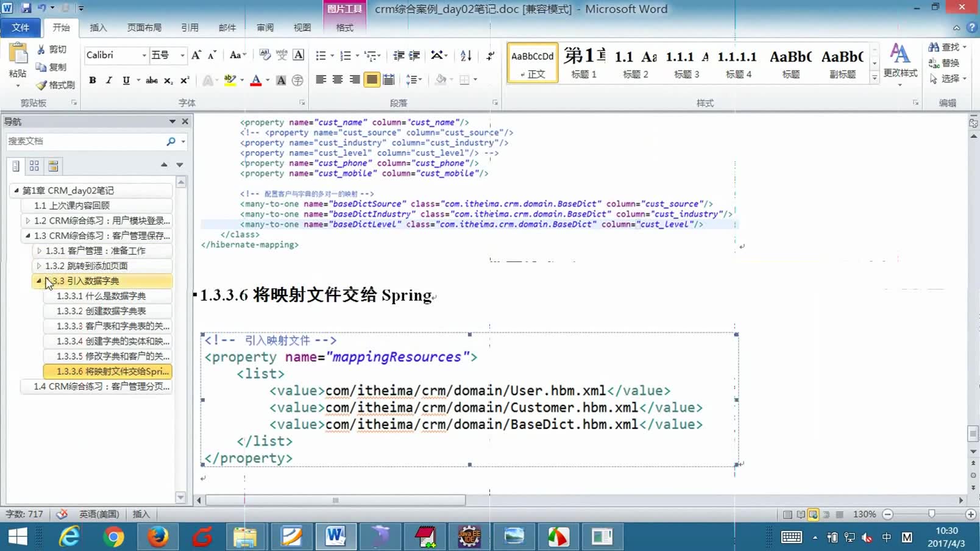This screenshot has width=980, height=551.
Task: Click the Multilevel list icon
Action: (x=370, y=55)
